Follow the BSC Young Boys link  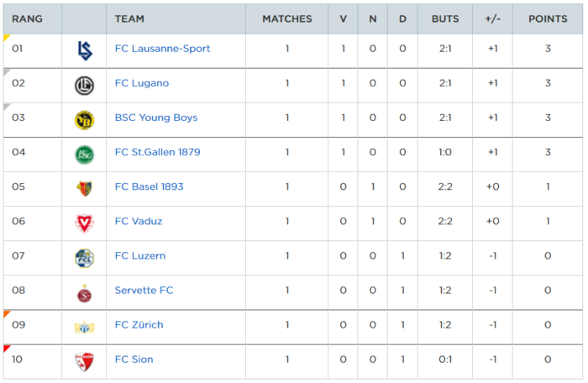tap(156, 118)
